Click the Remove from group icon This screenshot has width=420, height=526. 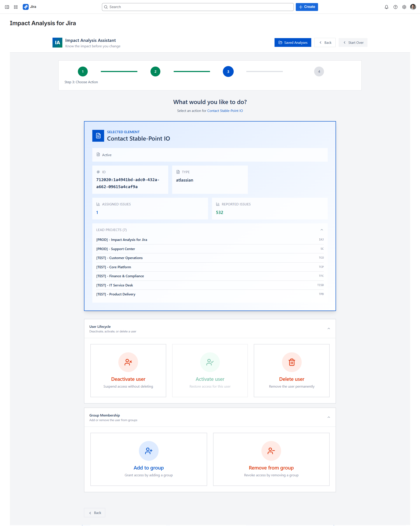[271, 451]
